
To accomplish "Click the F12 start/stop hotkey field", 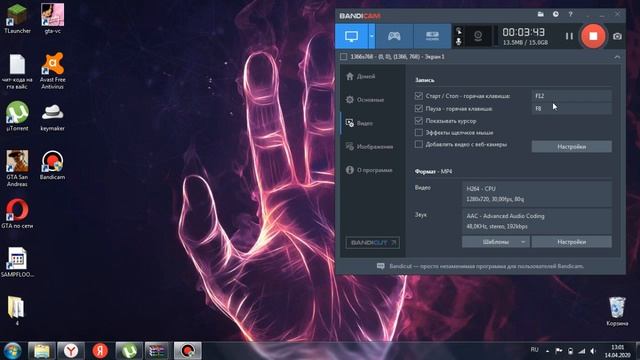I will [x=571, y=96].
